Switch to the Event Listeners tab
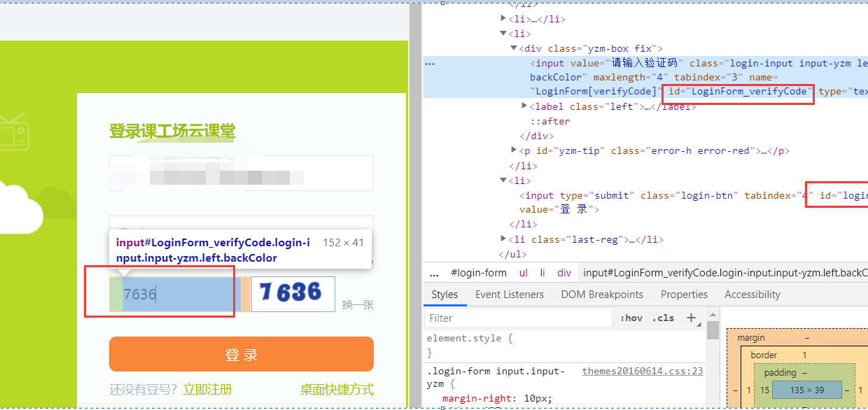Screen dimensions: 868x410 (x=509, y=295)
